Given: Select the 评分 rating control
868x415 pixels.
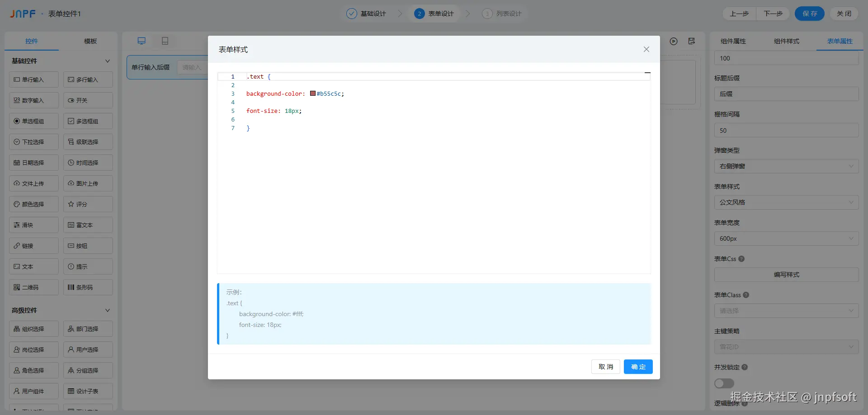Looking at the screenshot, I should [88, 204].
